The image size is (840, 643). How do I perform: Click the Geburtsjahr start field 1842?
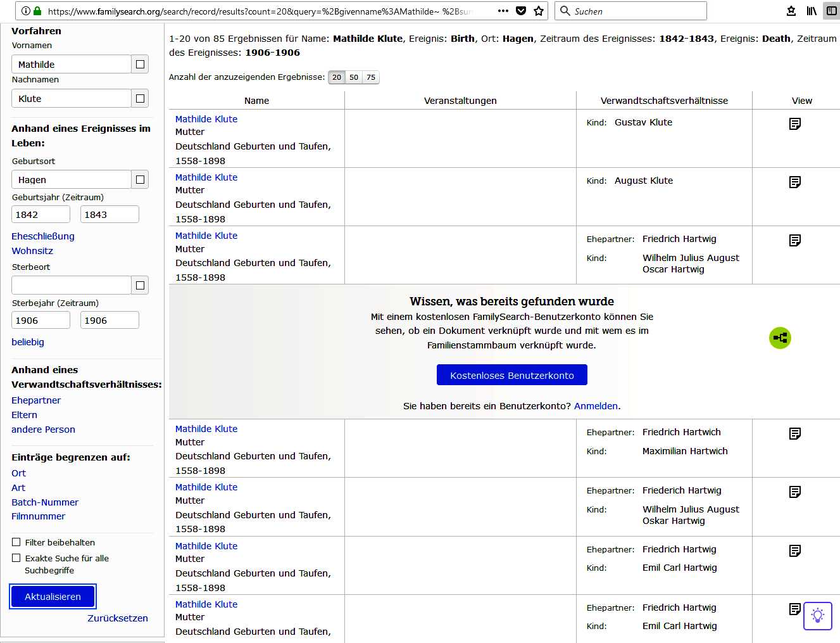tap(41, 214)
